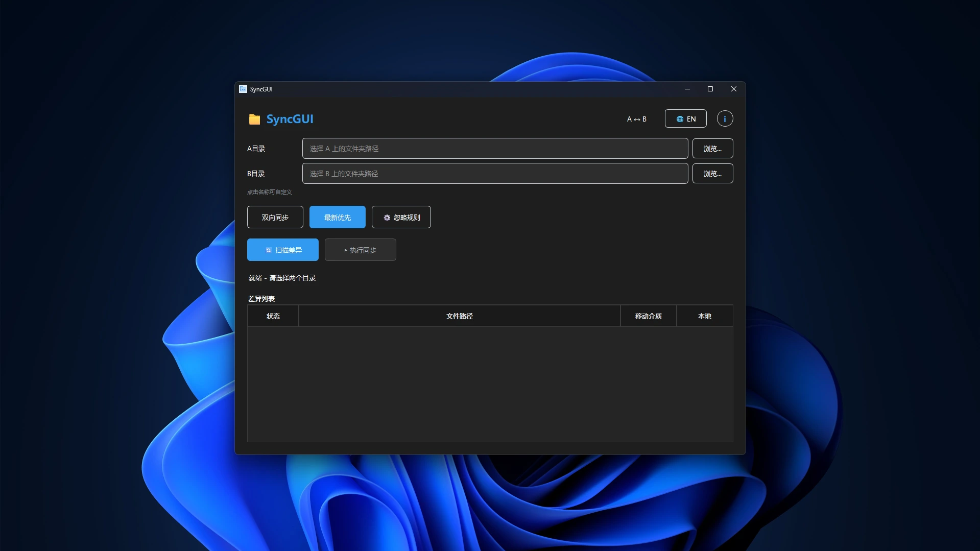Click the SyncGUI title bar app icon
This screenshot has width=980, height=551.
(243, 89)
